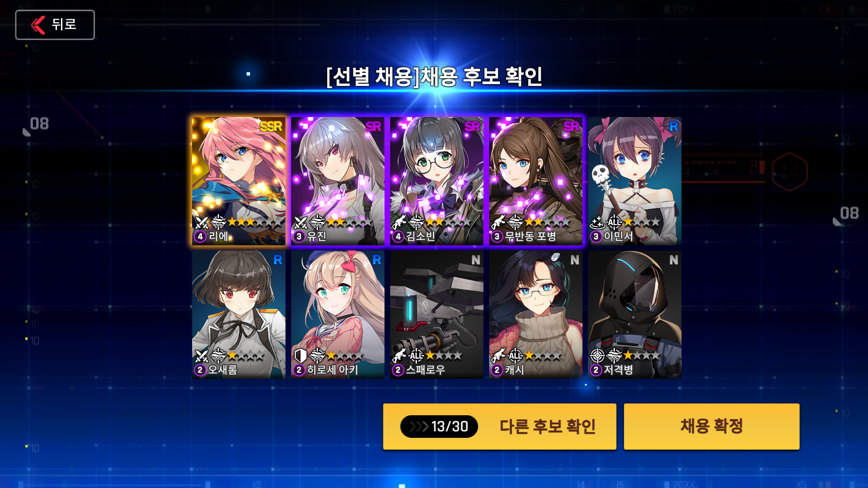The image size is (868, 488).
Task: Open the 김소빈 character card
Action: tap(437, 181)
